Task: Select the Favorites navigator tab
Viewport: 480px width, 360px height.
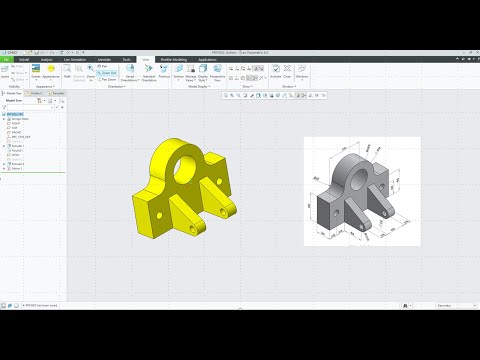Action: tap(56, 93)
